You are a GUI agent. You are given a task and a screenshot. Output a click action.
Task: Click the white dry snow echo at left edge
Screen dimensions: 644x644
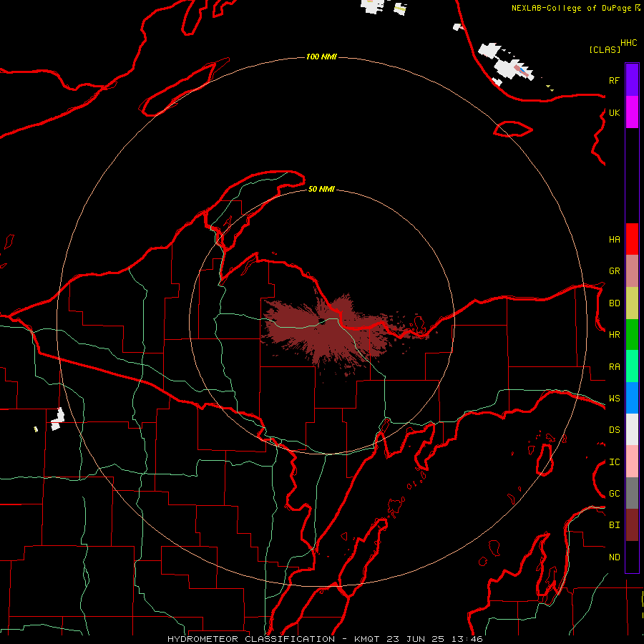pos(58,419)
